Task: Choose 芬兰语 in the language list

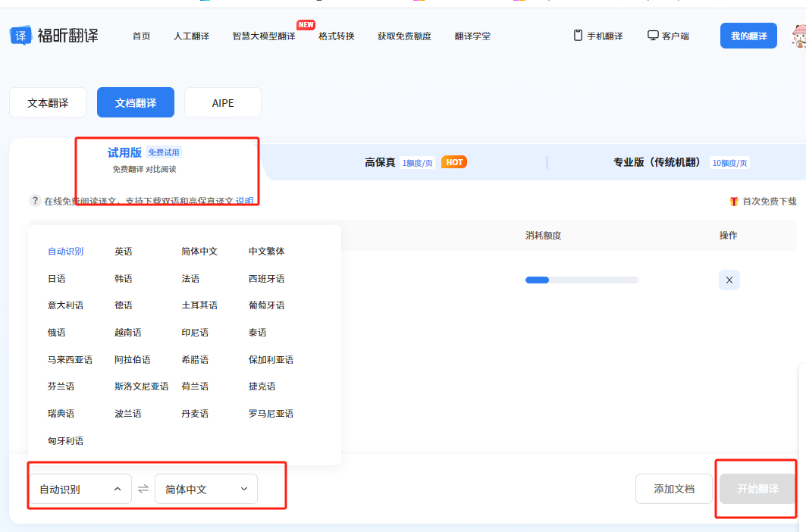Action: click(61, 386)
